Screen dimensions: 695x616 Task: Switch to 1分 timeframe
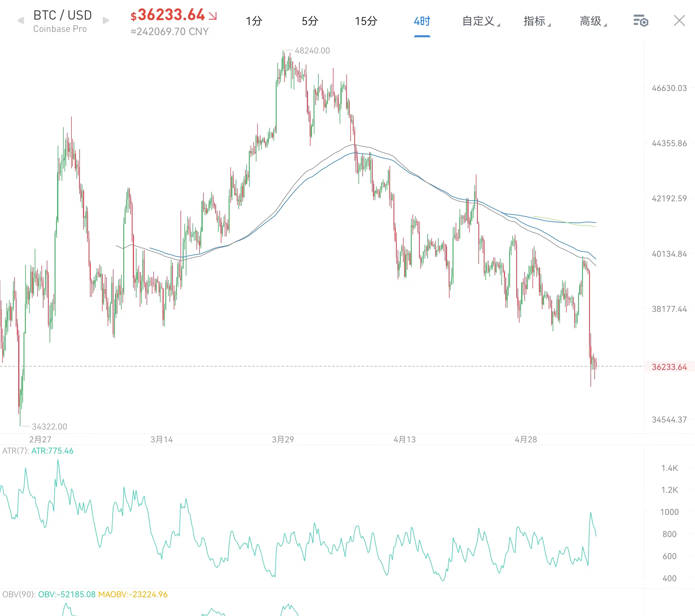[x=254, y=21]
